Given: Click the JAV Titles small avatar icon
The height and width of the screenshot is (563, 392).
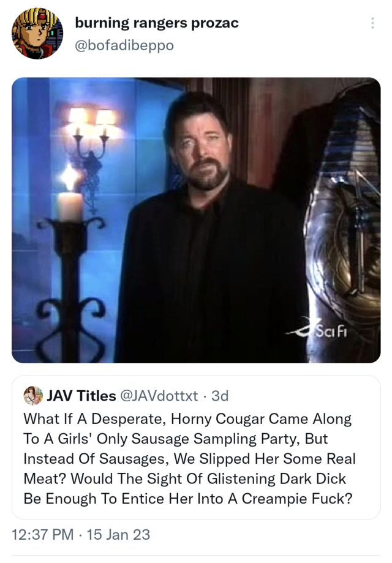Looking at the screenshot, I should click(x=33, y=396).
